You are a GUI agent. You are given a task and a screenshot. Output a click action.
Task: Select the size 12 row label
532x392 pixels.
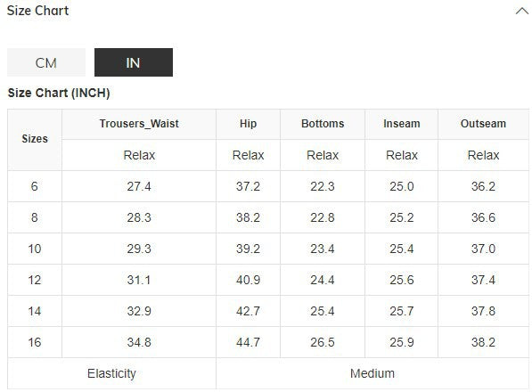point(35,280)
